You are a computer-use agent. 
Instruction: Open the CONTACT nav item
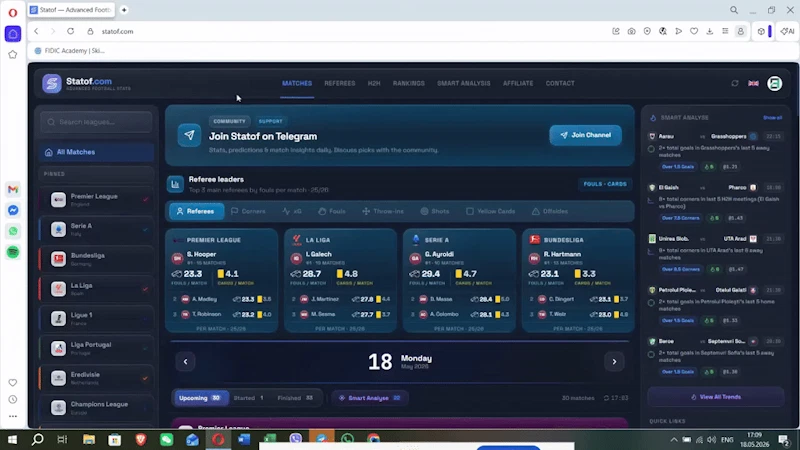click(560, 83)
